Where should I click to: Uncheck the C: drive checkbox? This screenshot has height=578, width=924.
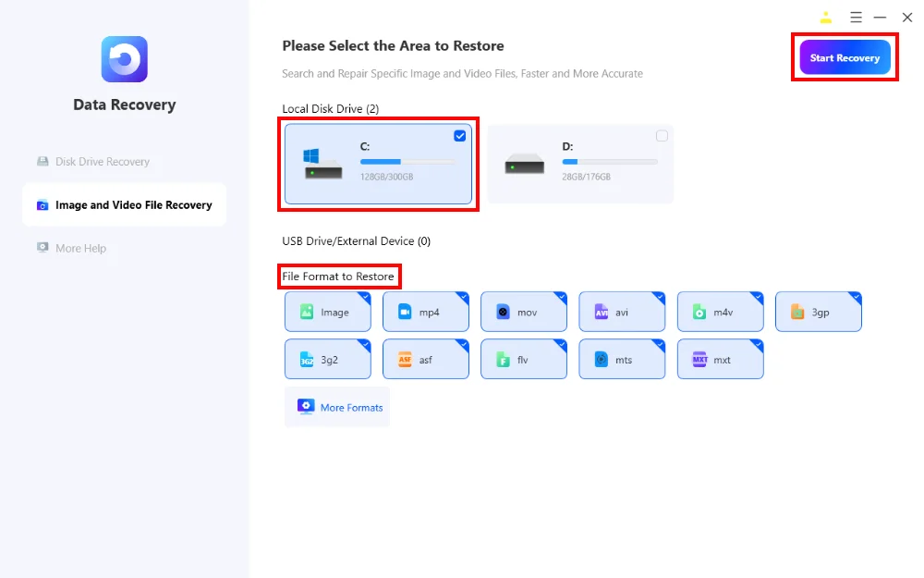(460, 136)
